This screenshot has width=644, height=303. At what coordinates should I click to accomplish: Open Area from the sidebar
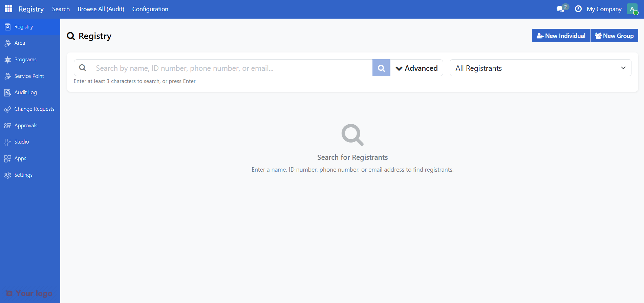(30, 43)
